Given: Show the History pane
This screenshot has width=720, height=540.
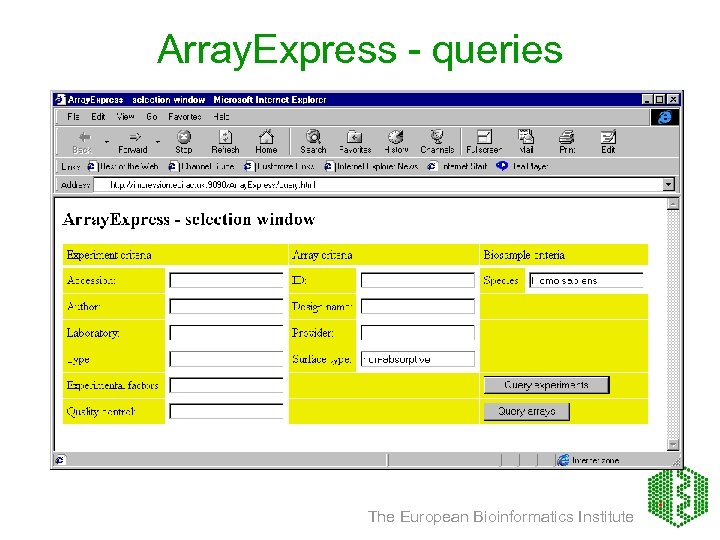Looking at the screenshot, I should (396, 142).
